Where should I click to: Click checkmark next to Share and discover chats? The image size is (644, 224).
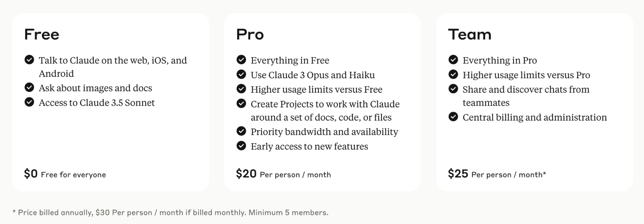click(x=453, y=89)
